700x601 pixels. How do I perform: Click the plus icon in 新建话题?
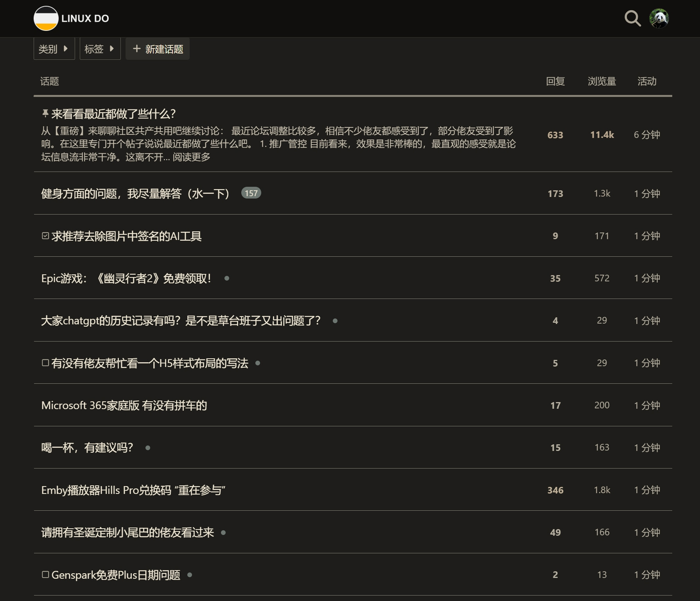pos(136,48)
